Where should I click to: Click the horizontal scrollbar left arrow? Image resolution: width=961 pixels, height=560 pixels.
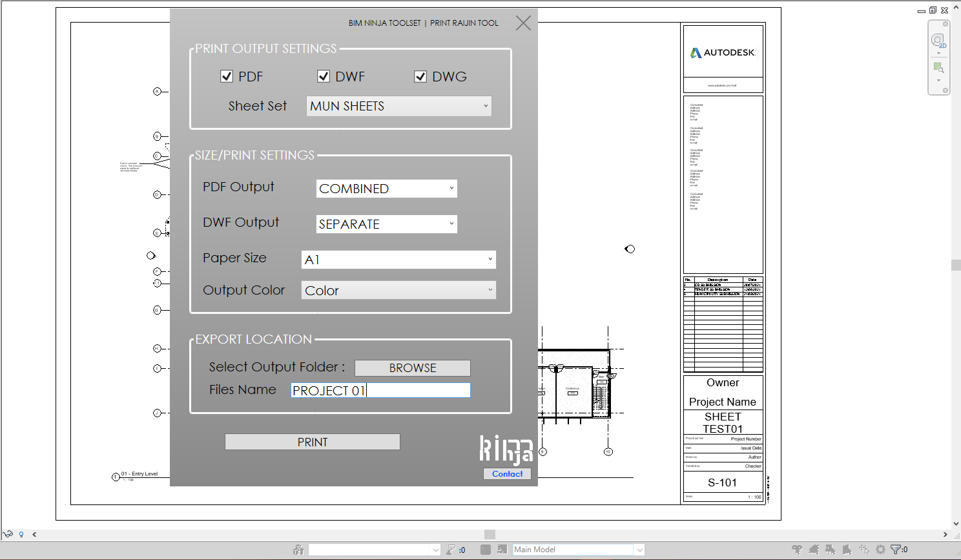(34, 535)
